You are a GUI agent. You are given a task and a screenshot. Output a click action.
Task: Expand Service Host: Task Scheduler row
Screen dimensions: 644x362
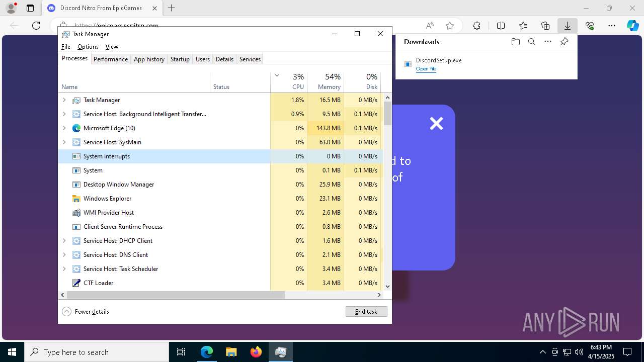tap(64, 269)
